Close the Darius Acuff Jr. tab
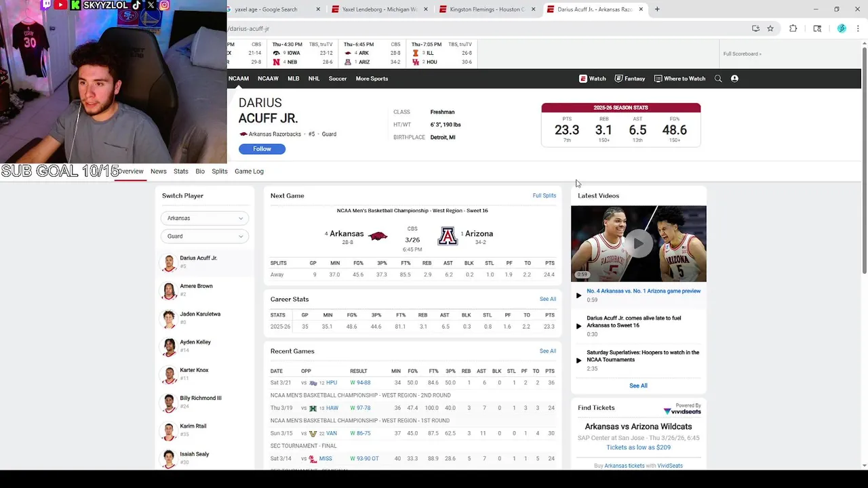 click(x=641, y=9)
